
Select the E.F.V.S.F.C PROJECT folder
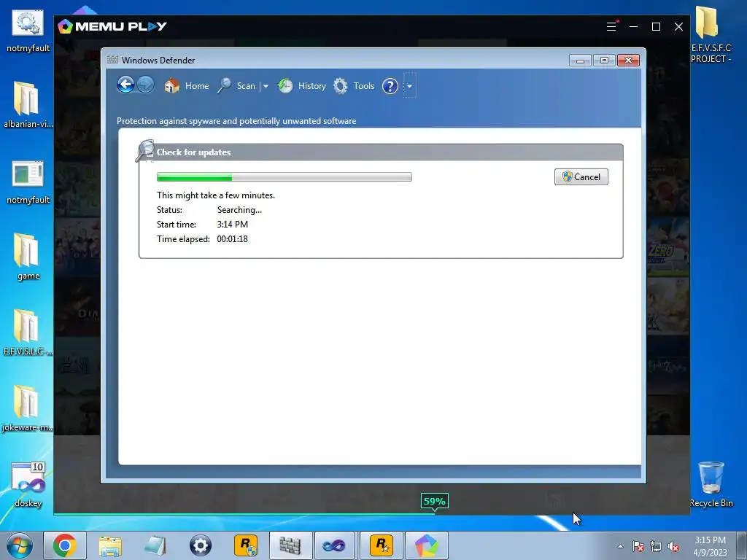(711, 34)
